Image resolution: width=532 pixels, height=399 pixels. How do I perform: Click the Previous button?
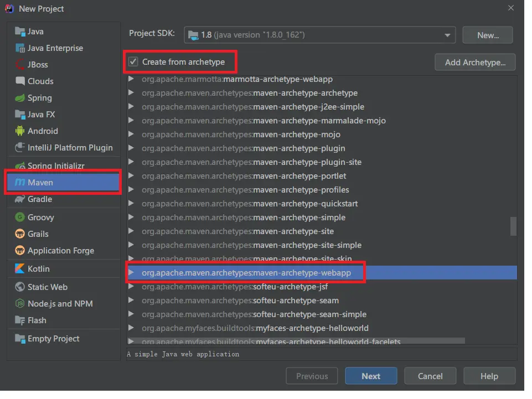(x=312, y=377)
